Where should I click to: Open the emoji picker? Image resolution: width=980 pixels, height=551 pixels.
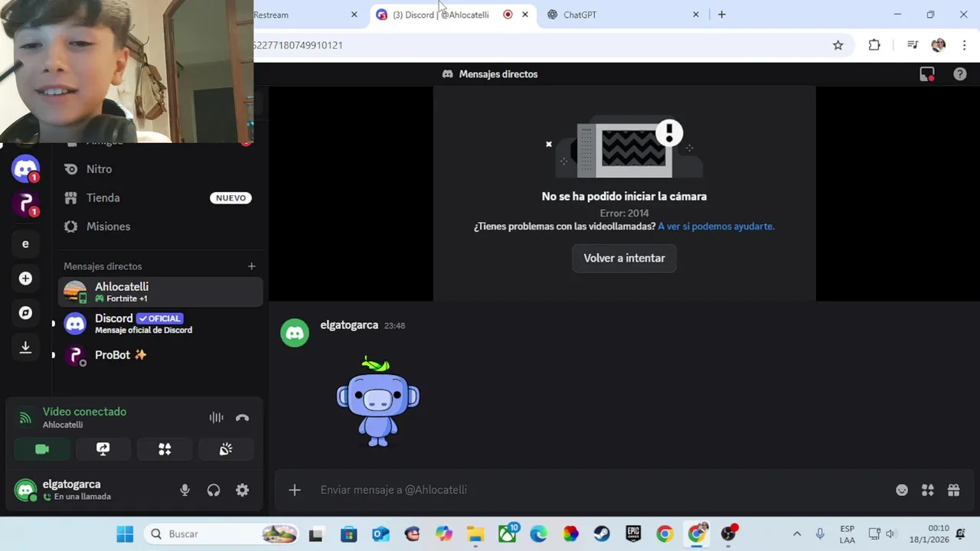[902, 491]
